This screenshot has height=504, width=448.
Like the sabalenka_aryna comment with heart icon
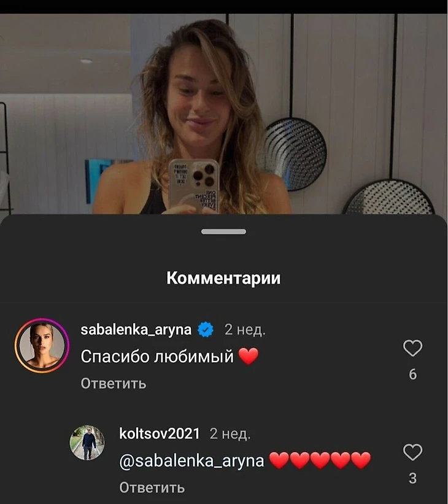[x=412, y=348]
